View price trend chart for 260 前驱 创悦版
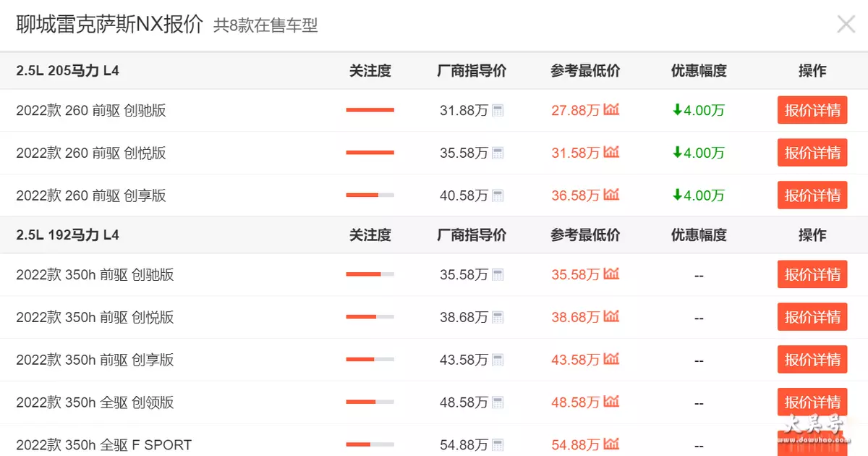 tap(612, 153)
